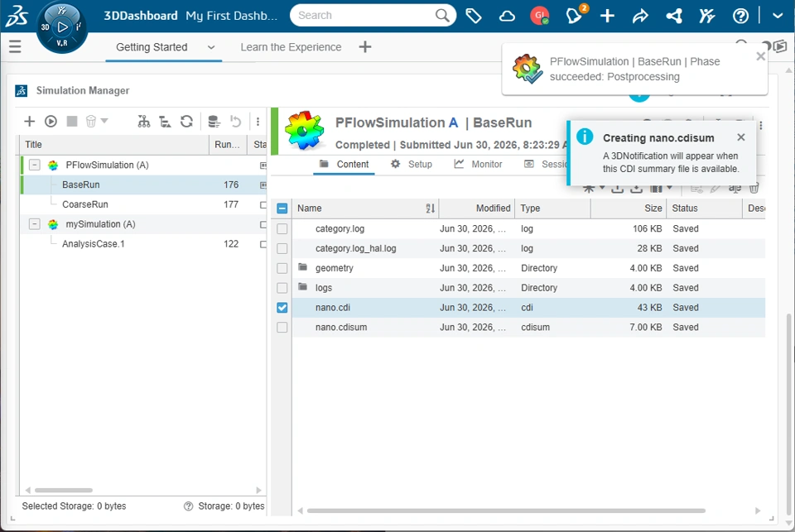Image resolution: width=795 pixels, height=532 pixels.
Task: Check the geometry row checkbox
Action: click(x=282, y=268)
